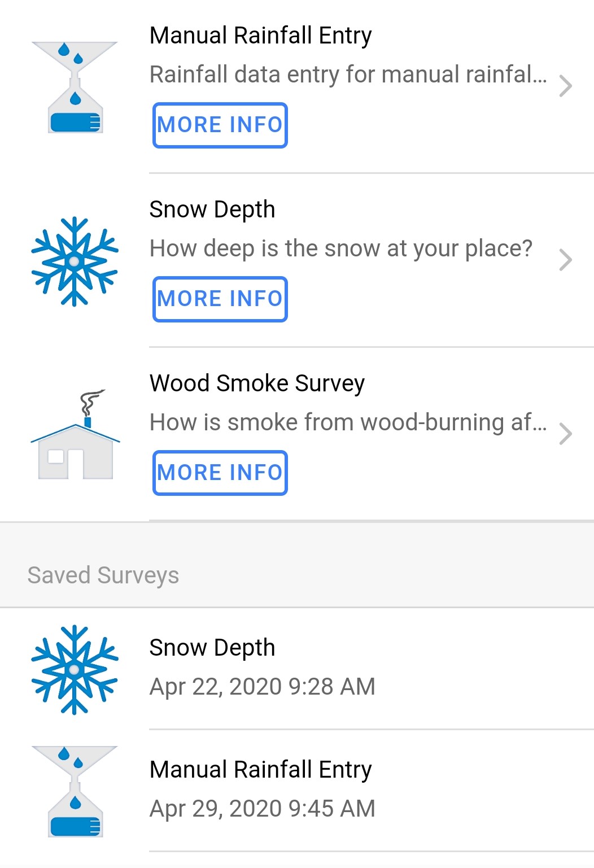
Task: Tap the snowflake icon of the saved Apr 22 survey
Action: click(75, 670)
